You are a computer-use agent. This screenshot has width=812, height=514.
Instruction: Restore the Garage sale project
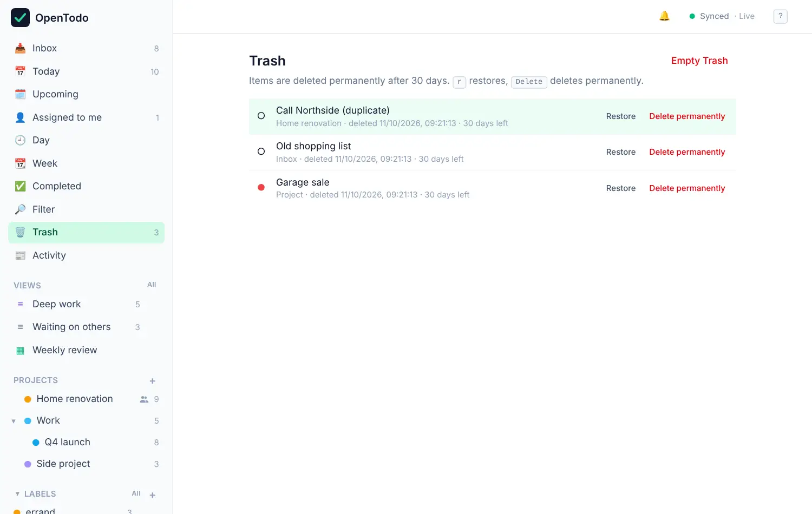point(620,188)
